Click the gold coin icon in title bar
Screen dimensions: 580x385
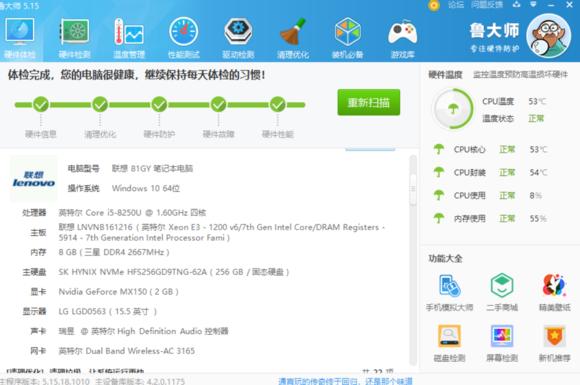point(434,5)
